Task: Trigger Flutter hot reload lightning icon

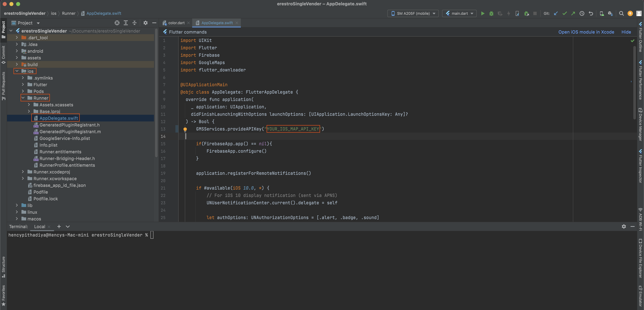Action: point(508,13)
